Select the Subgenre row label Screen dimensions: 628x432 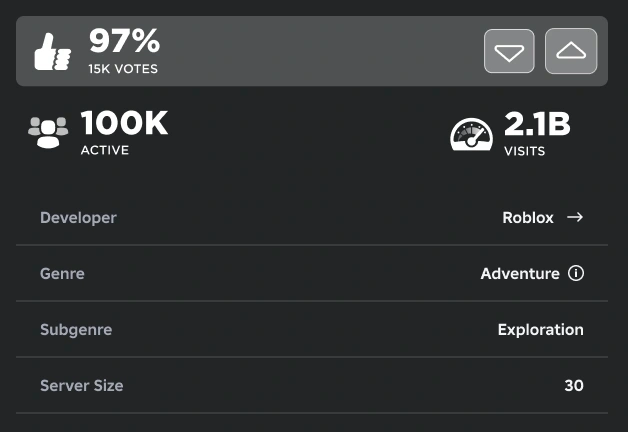coord(76,330)
